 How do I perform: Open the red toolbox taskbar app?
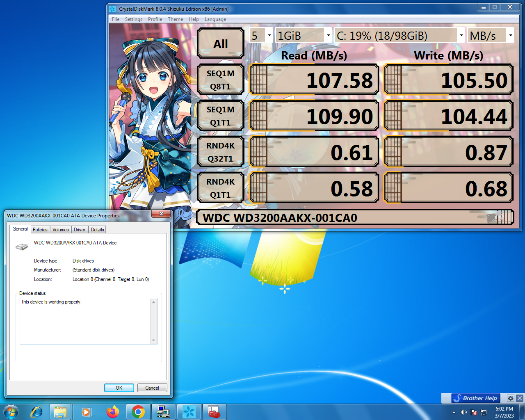(x=215, y=412)
